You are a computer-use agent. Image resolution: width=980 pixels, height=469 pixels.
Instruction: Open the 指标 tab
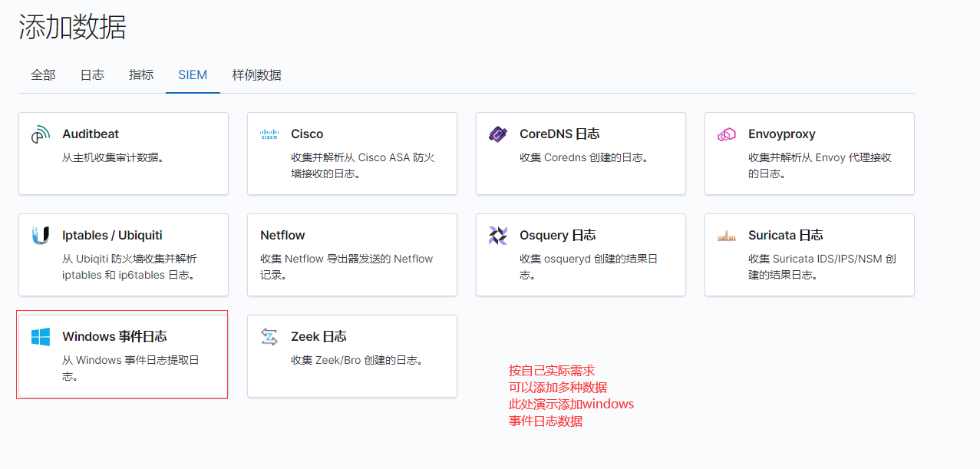[141, 74]
